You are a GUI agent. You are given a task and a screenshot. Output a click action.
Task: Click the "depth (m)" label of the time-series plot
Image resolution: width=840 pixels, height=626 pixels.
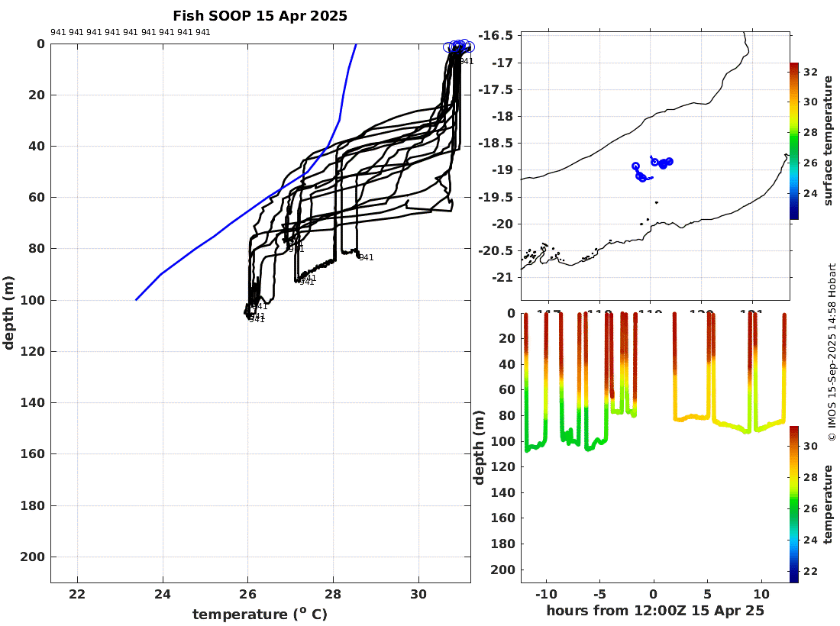coord(479,447)
